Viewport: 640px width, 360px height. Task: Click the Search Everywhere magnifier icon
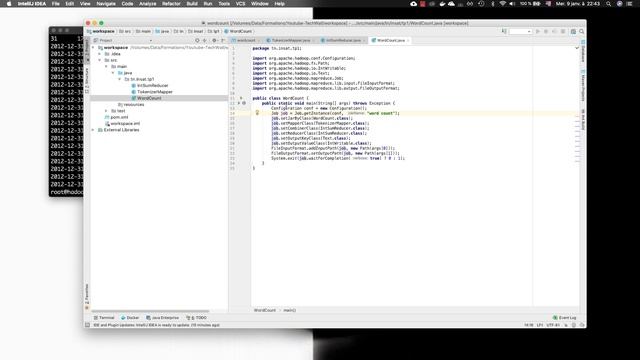[582, 31]
